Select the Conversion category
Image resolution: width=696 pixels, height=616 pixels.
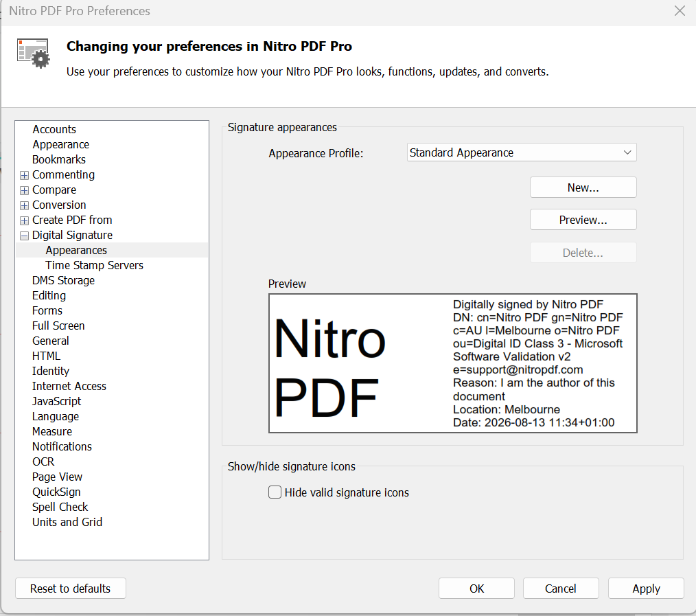coord(59,205)
